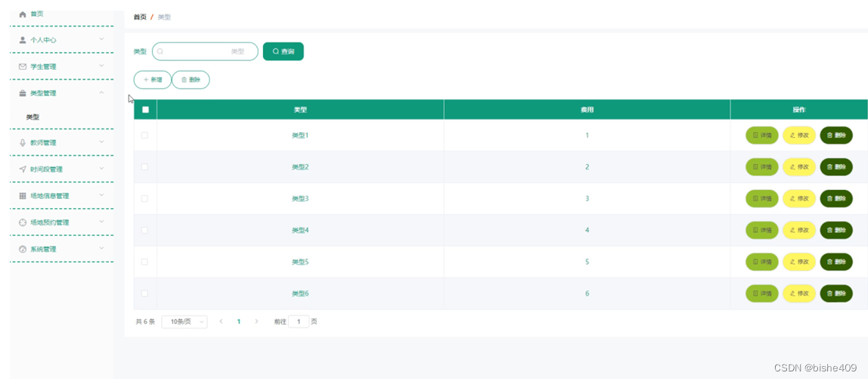Click the 查询 search button
Image resolution: width=868 pixels, height=379 pixels.
coord(284,51)
